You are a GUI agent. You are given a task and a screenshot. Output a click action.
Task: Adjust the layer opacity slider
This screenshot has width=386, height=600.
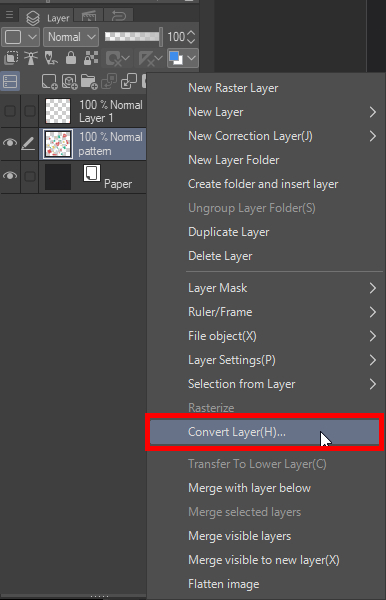tap(133, 37)
